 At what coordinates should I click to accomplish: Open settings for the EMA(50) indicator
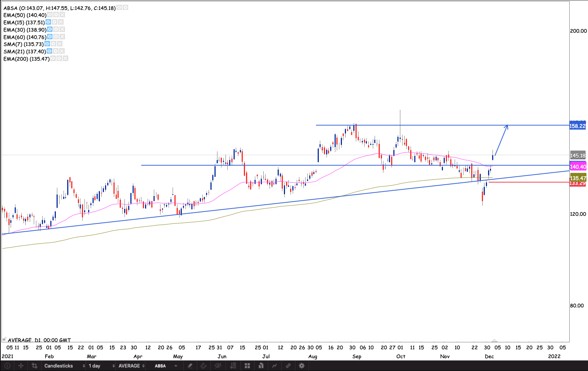click(x=56, y=15)
